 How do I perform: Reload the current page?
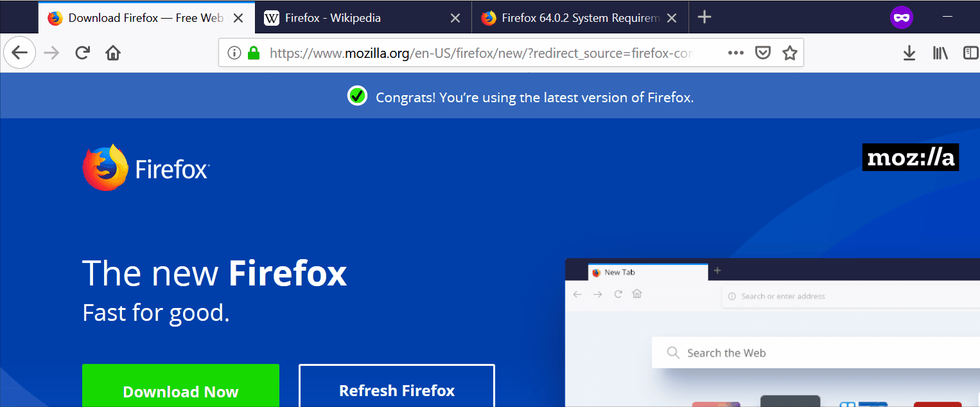click(82, 53)
